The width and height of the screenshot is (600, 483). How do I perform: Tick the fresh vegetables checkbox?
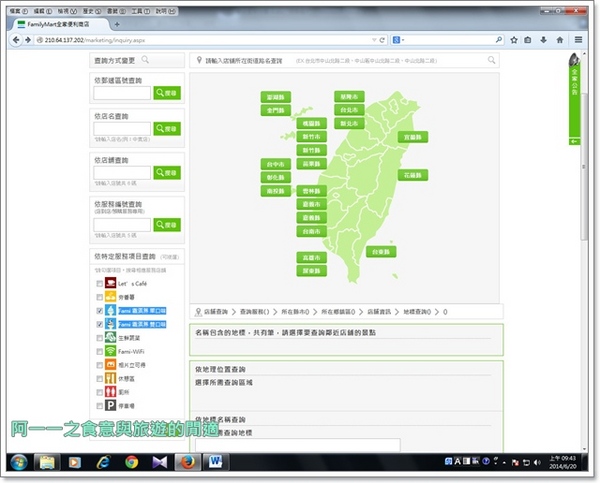[x=99, y=338]
